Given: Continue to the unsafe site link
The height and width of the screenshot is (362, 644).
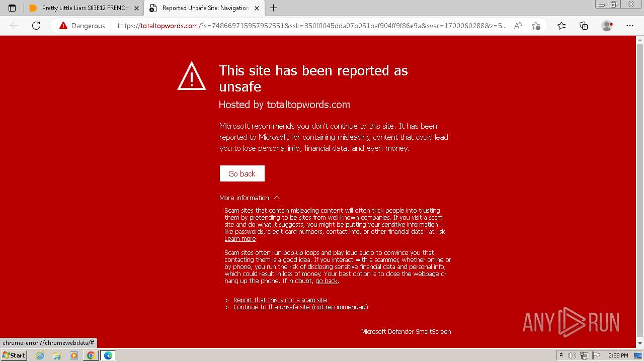Looking at the screenshot, I should point(301,307).
